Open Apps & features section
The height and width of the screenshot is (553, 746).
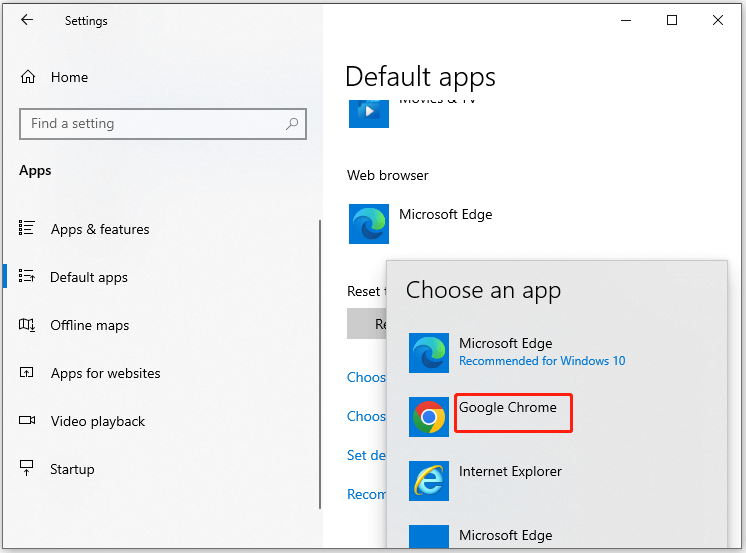click(100, 229)
